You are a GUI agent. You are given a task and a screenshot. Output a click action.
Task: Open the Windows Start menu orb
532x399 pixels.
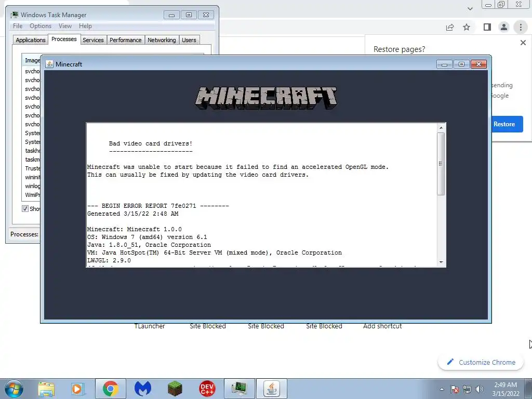point(14,389)
